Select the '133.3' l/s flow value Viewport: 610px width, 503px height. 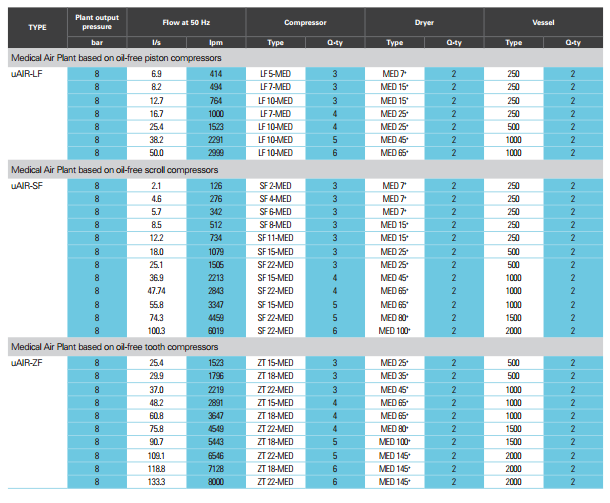click(156, 482)
